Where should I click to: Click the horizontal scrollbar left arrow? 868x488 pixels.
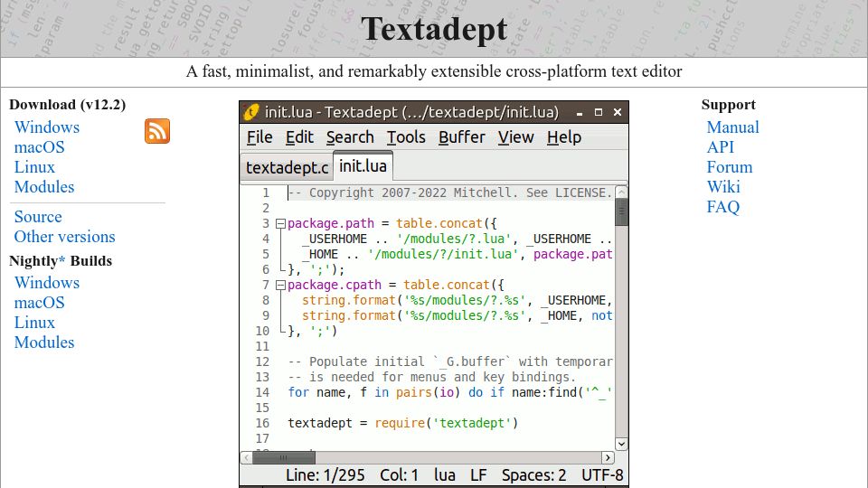click(x=246, y=457)
